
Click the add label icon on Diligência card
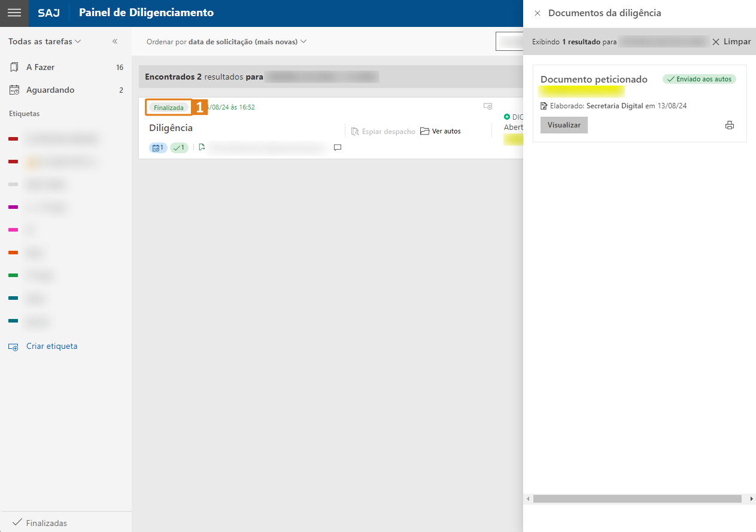tap(488, 107)
